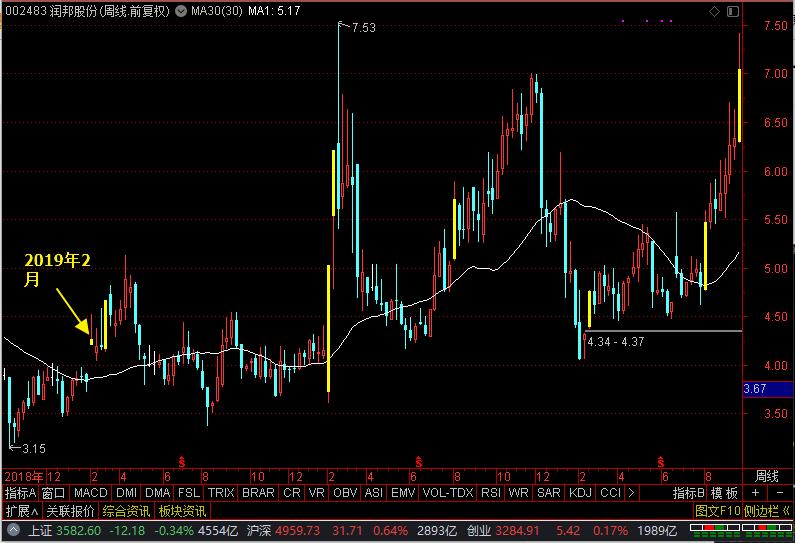795x543 pixels.
Task: Select the TRIX indicator tab
Action: (221, 493)
